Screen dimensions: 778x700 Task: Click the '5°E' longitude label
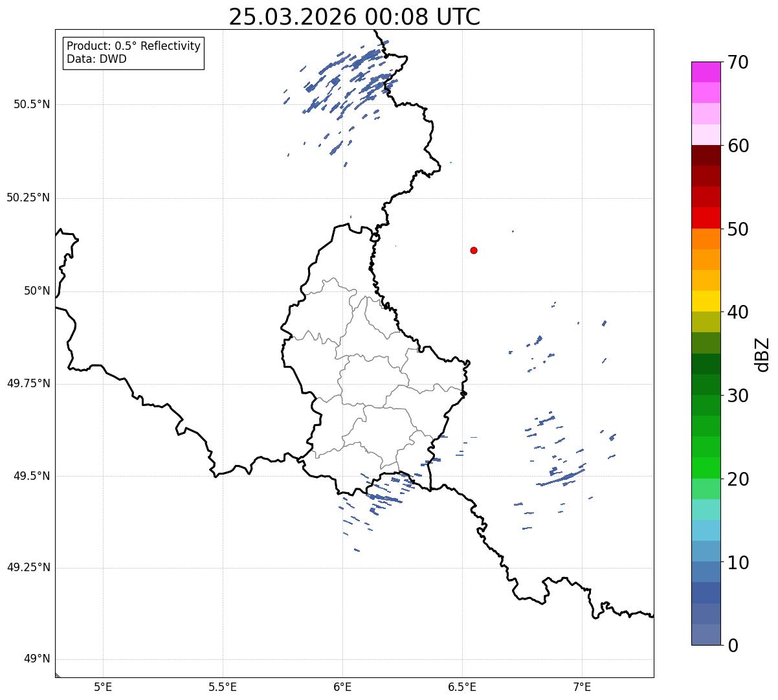click(x=103, y=687)
